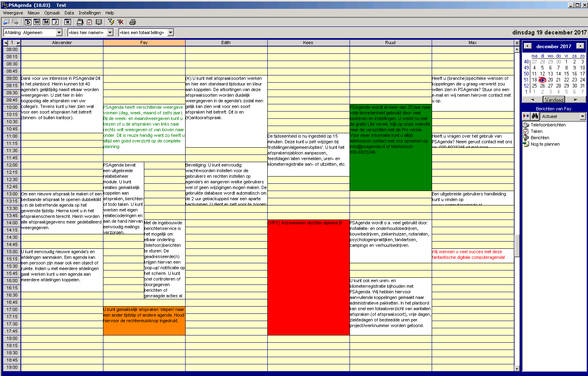Activate the filter lightning icon
Viewport: 588px width, 376px height.
pyautogui.click(x=111, y=22)
